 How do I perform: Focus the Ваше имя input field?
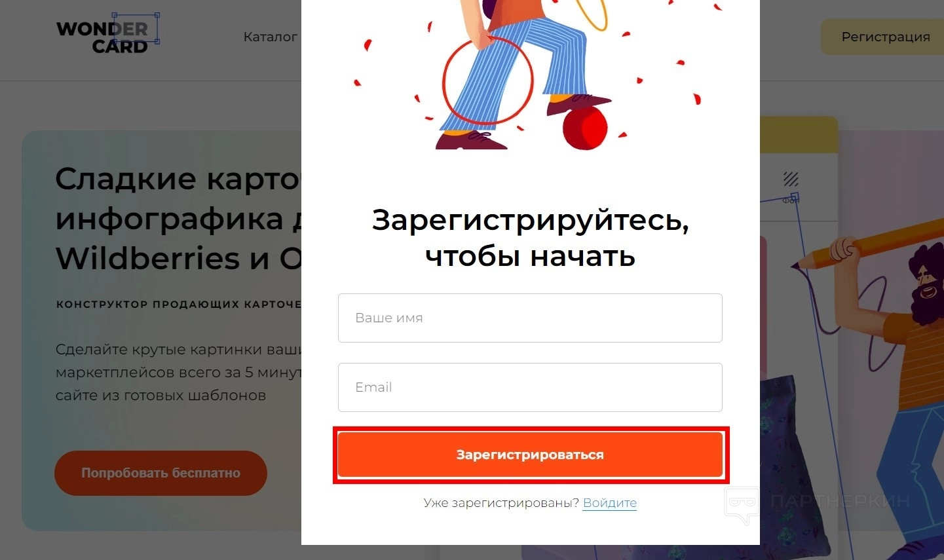click(x=530, y=318)
